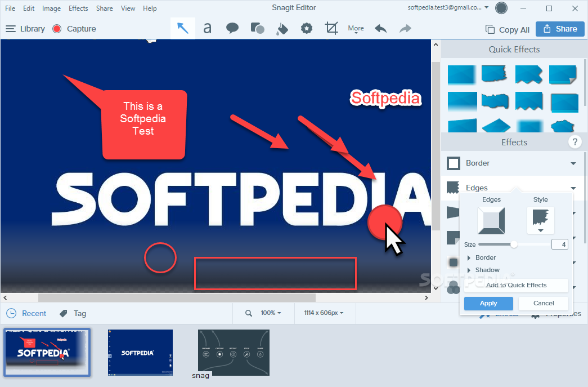Click the horizontal scrollbar left arrow
This screenshot has height=387, width=588.
point(5,297)
